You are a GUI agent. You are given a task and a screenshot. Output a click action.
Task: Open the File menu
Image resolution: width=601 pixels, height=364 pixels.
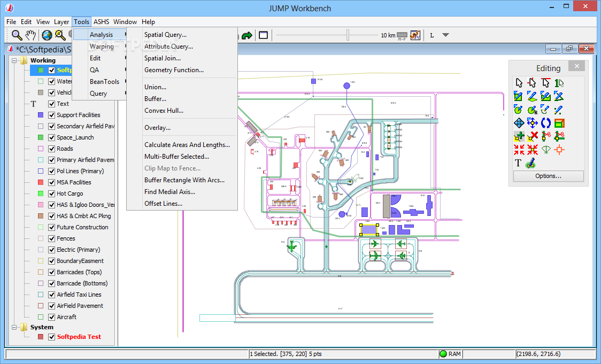click(x=11, y=22)
